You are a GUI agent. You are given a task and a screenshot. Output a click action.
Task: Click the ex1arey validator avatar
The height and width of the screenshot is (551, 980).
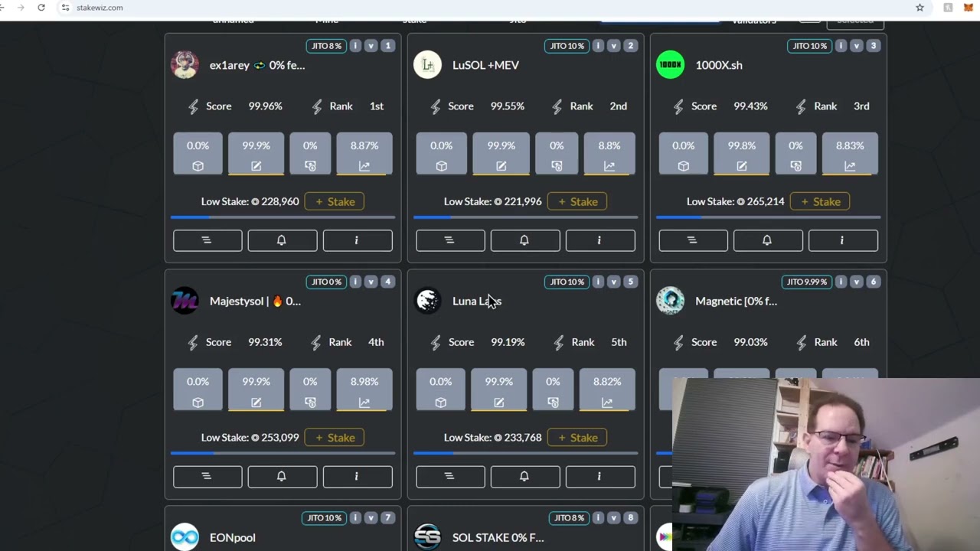point(185,65)
